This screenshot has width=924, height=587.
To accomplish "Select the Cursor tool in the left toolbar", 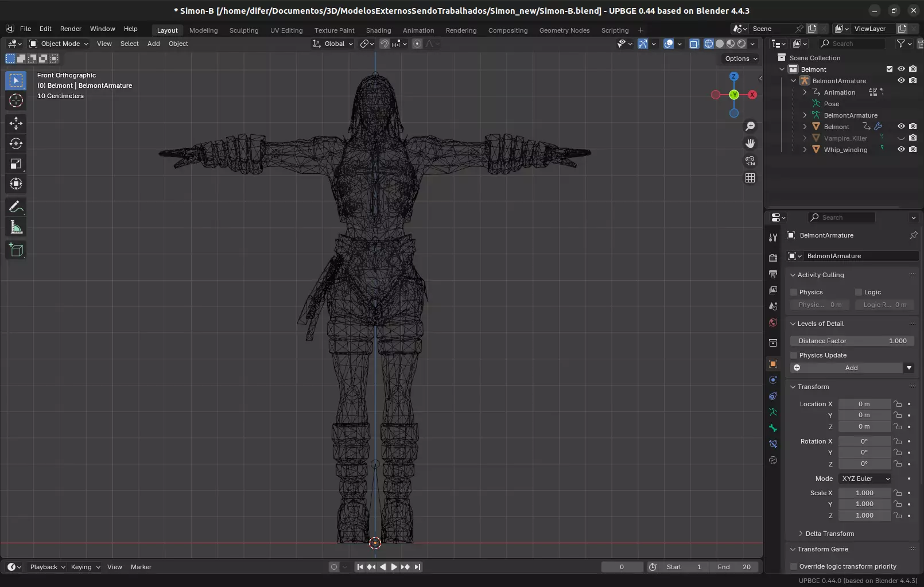I will click(x=16, y=101).
